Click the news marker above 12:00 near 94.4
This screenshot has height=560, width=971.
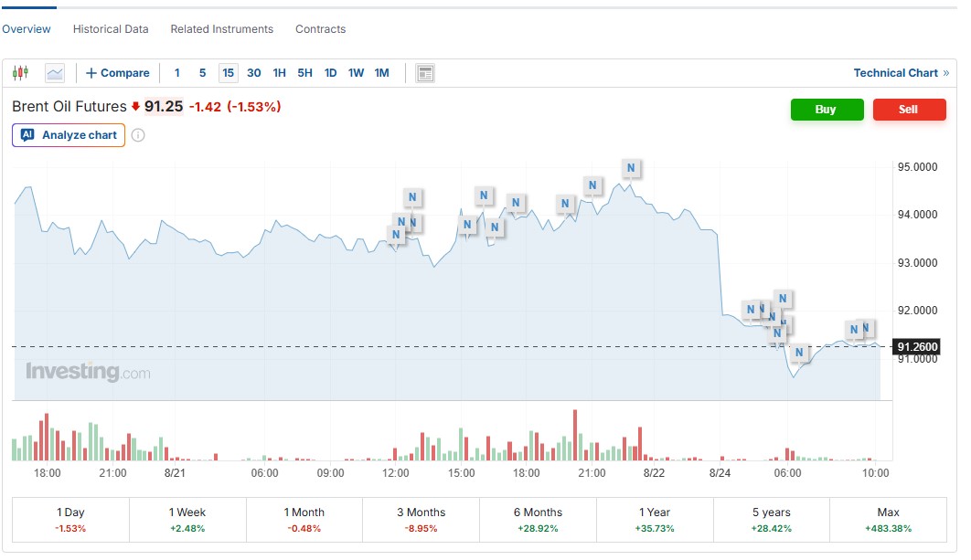[412, 197]
